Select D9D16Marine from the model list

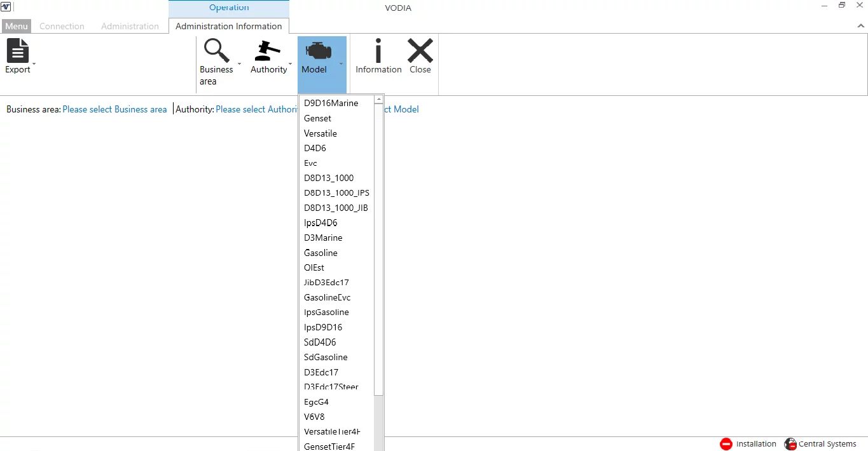[x=331, y=102]
